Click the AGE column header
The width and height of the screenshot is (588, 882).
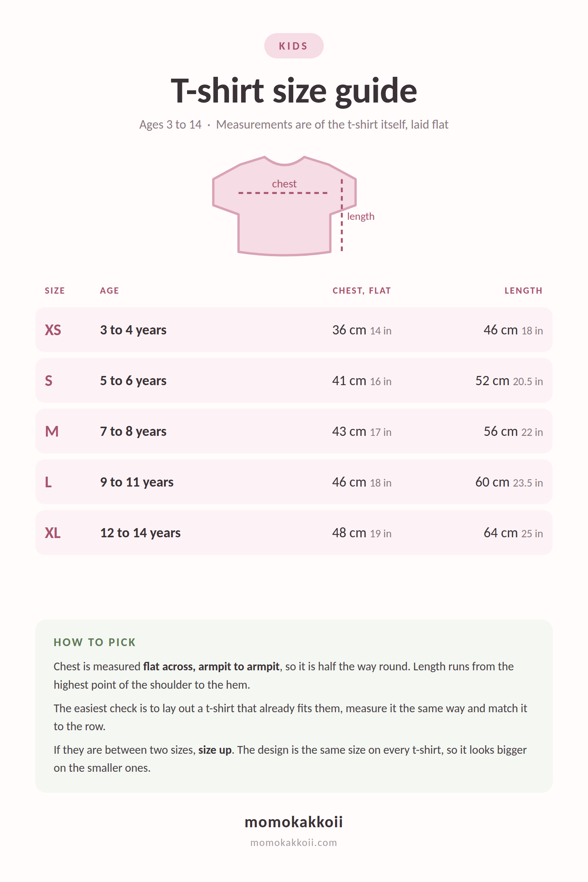click(x=109, y=291)
